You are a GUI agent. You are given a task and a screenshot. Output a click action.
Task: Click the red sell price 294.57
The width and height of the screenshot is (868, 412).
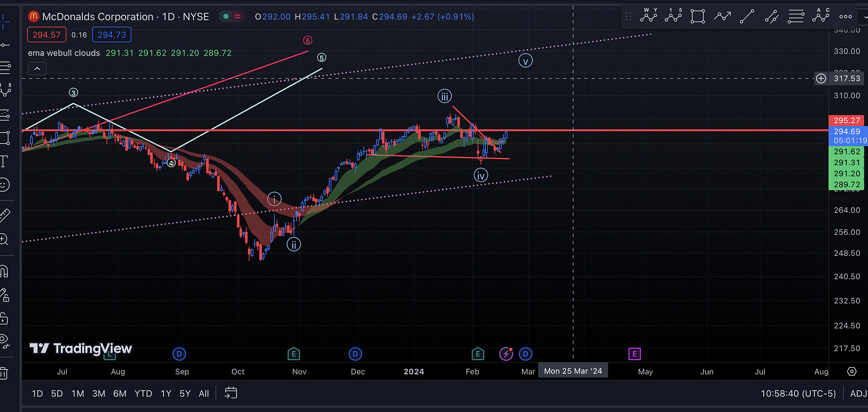click(x=46, y=35)
